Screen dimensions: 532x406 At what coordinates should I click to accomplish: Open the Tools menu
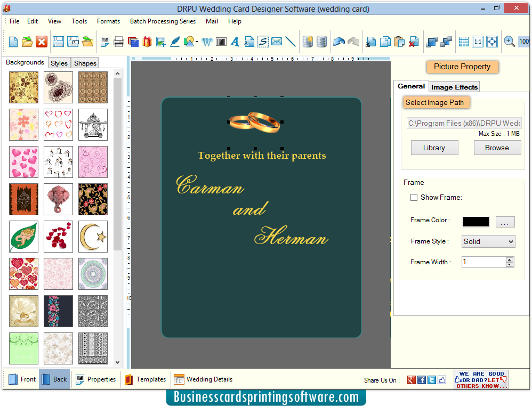click(x=79, y=21)
